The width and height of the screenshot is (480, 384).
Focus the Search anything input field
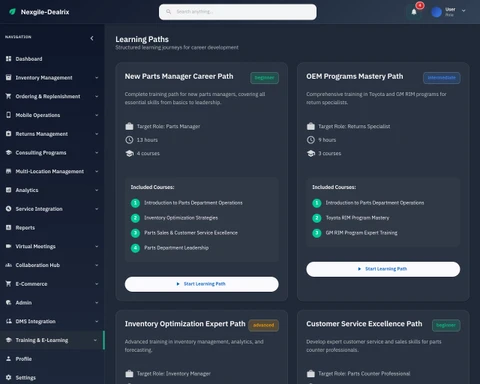tap(238, 12)
